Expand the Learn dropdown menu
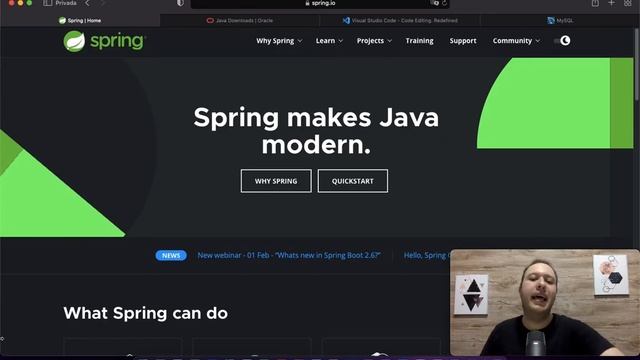 [x=329, y=41]
